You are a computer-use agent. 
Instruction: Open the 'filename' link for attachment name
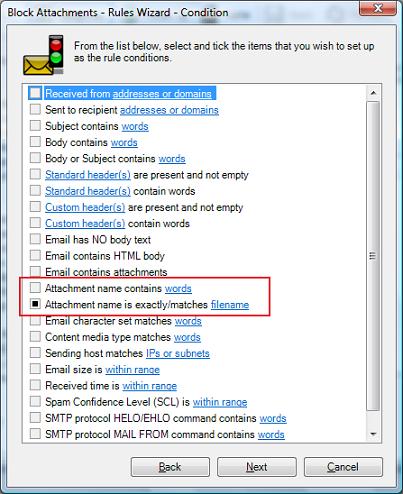230,305
